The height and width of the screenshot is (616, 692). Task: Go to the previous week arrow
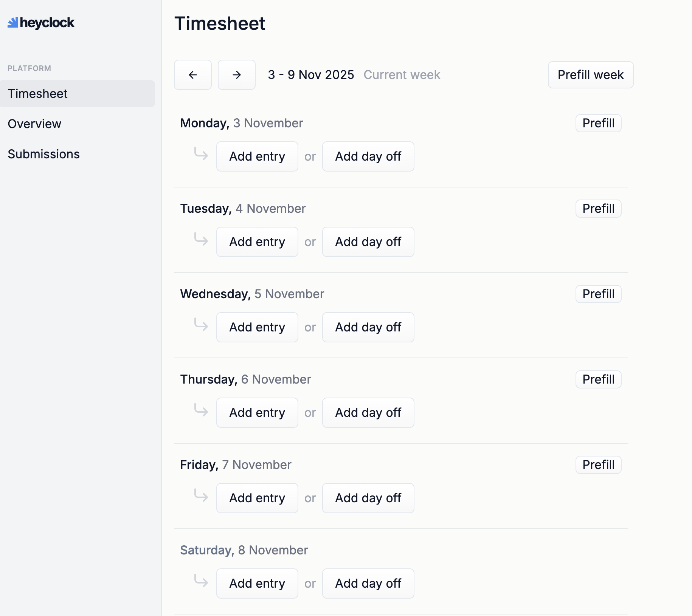pyautogui.click(x=193, y=75)
